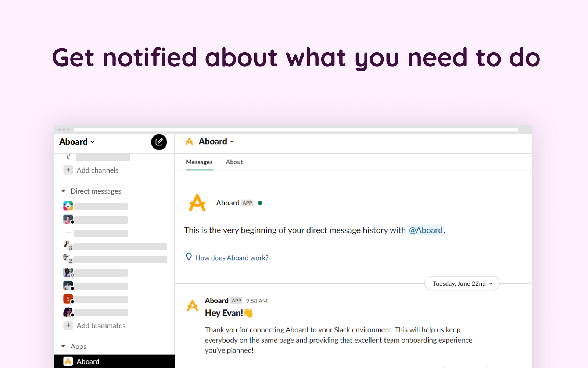Open the Aboard conversation header dropdown

point(216,142)
